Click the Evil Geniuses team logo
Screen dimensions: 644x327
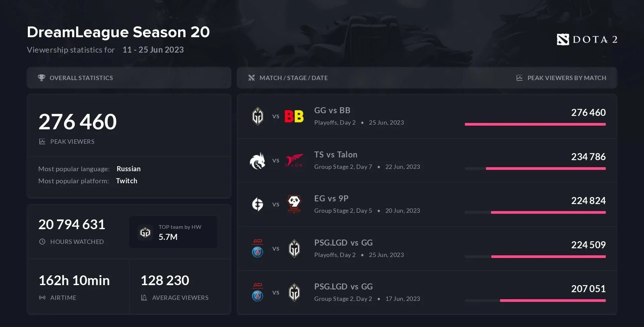click(258, 204)
